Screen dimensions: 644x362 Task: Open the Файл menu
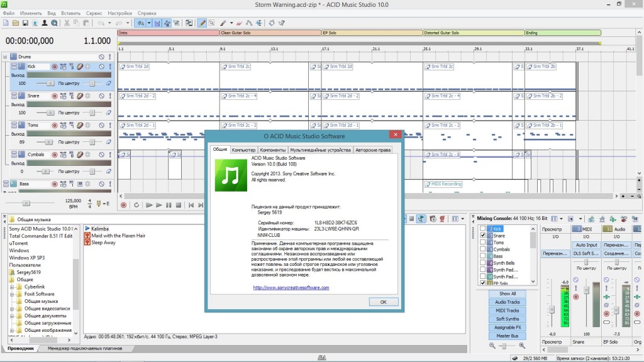9,13
